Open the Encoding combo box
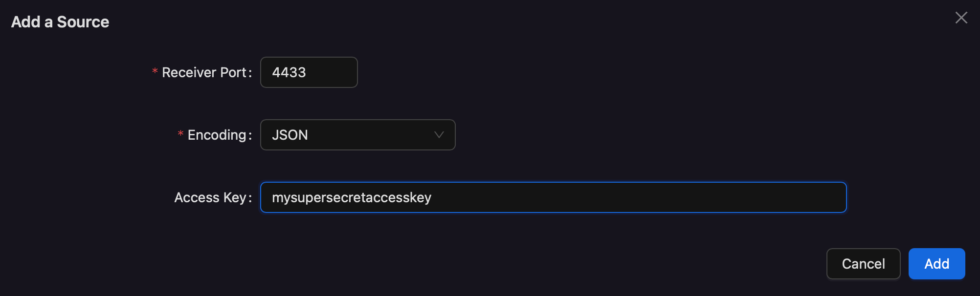 click(x=357, y=135)
